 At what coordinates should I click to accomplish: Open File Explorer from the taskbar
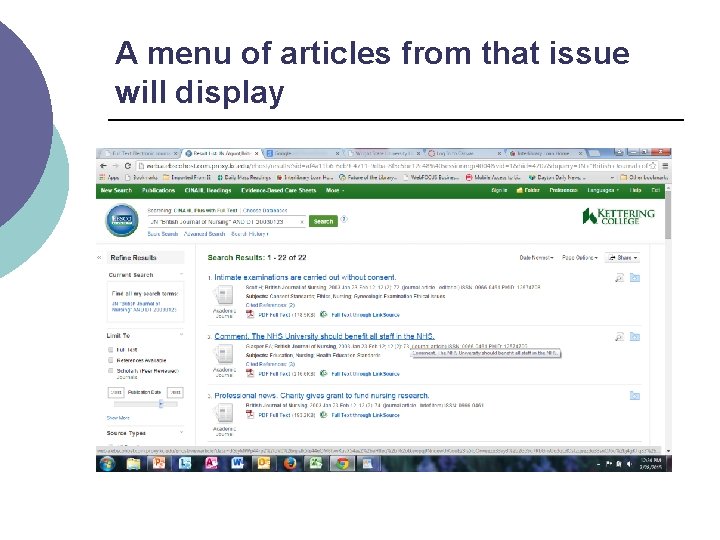(x=133, y=463)
